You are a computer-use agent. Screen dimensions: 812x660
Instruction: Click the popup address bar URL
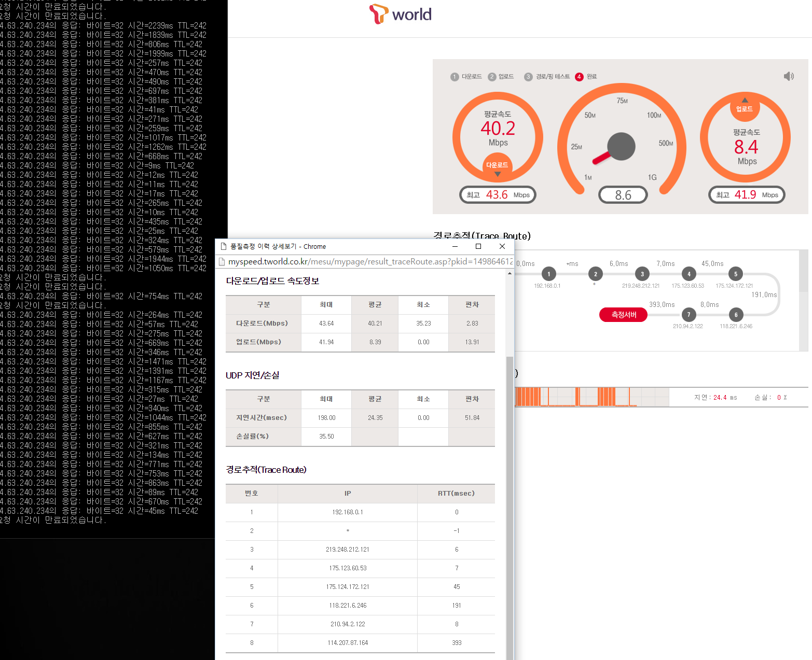[x=370, y=262]
